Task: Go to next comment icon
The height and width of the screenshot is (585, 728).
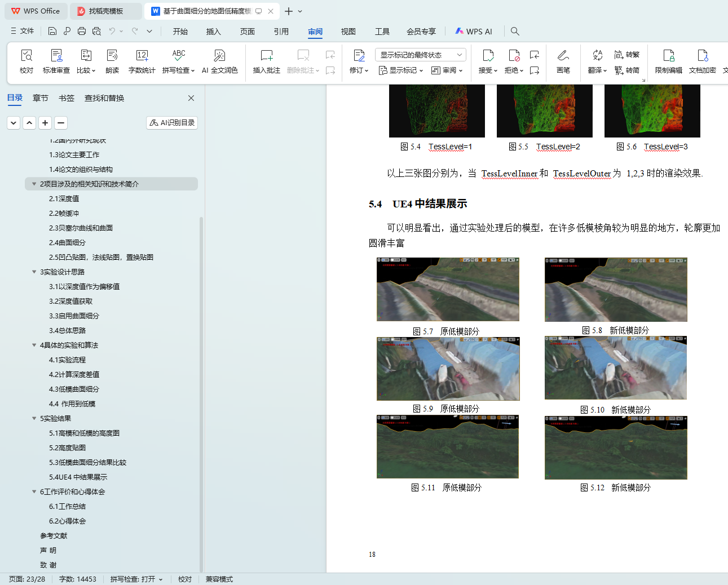Action: (330, 70)
